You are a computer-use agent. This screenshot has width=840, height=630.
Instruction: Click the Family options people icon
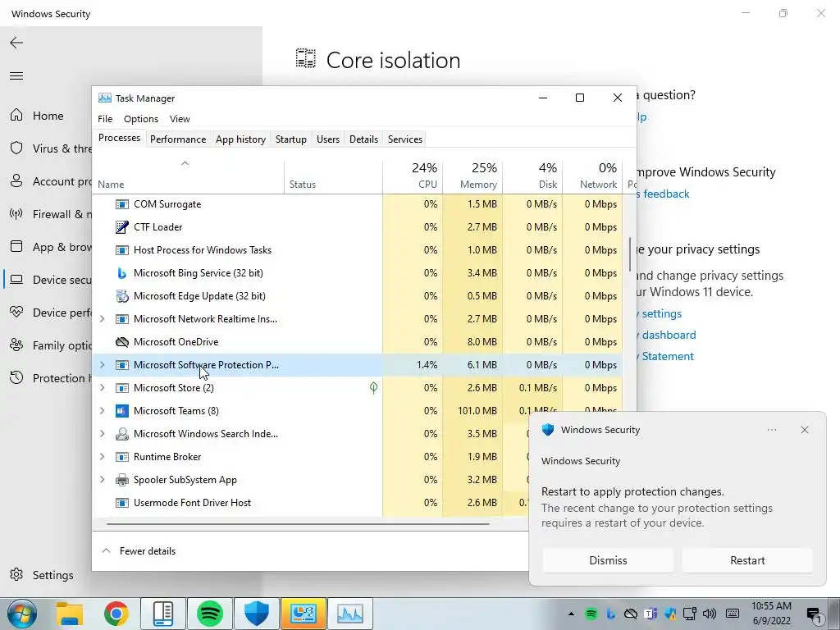tap(16, 345)
